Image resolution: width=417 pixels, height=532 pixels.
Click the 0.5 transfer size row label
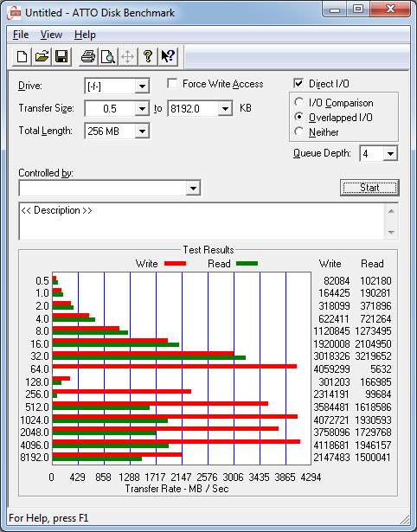(x=42, y=281)
